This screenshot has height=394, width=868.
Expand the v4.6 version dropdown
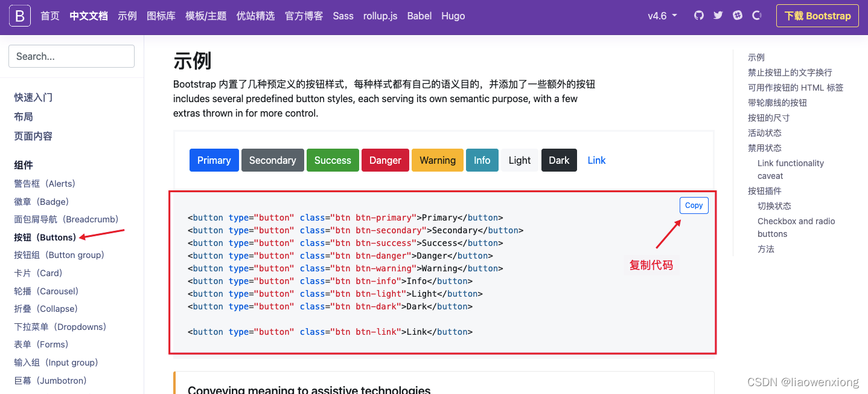click(x=662, y=16)
